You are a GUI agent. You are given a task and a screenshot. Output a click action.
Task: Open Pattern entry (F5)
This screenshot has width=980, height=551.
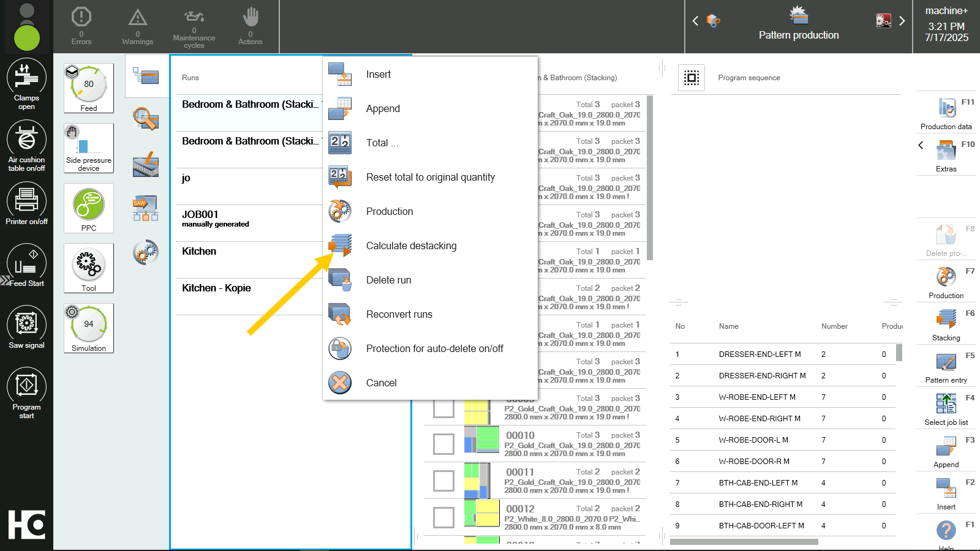946,365
